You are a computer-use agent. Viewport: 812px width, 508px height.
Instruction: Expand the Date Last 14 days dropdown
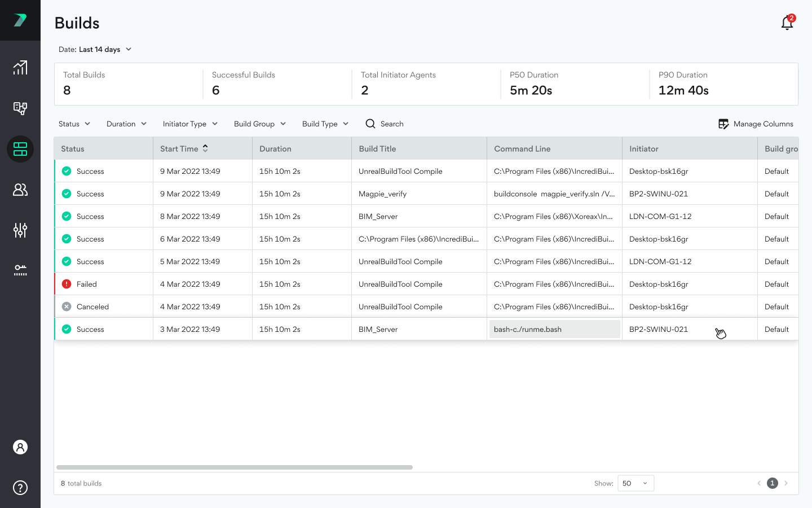pyautogui.click(x=95, y=50)
